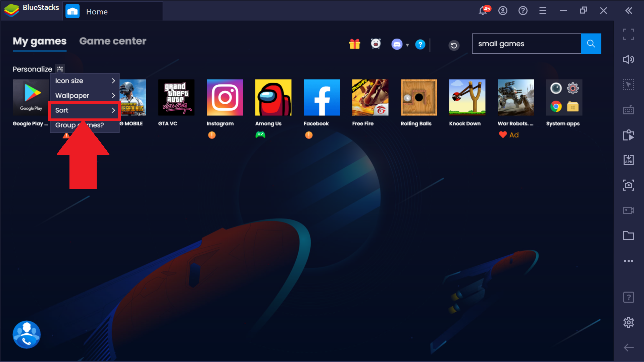This screenshot has width=644, height=362.
Task: Switch to the Game center tab
Action: (x=113, y=41)
